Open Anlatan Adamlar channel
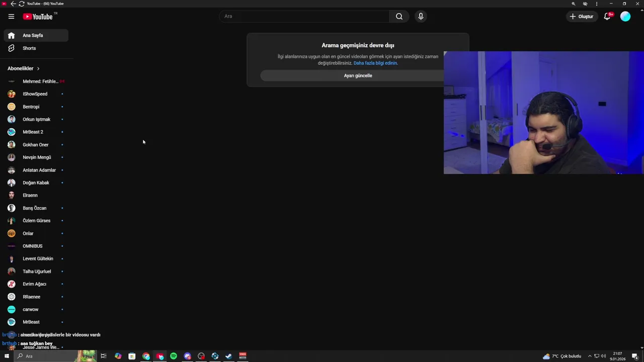Image resolution: width=644 pixels, height=362 pixels. click(x=36, y=170)
